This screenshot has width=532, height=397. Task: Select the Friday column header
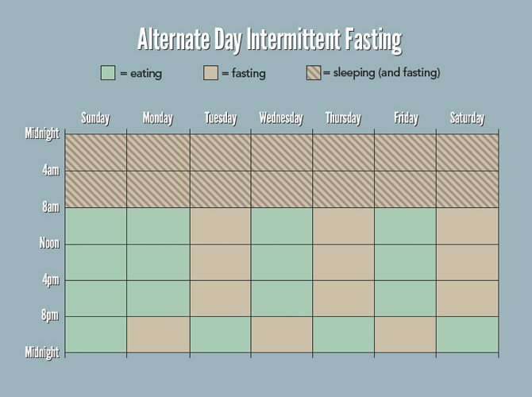[x=406, y=118]
